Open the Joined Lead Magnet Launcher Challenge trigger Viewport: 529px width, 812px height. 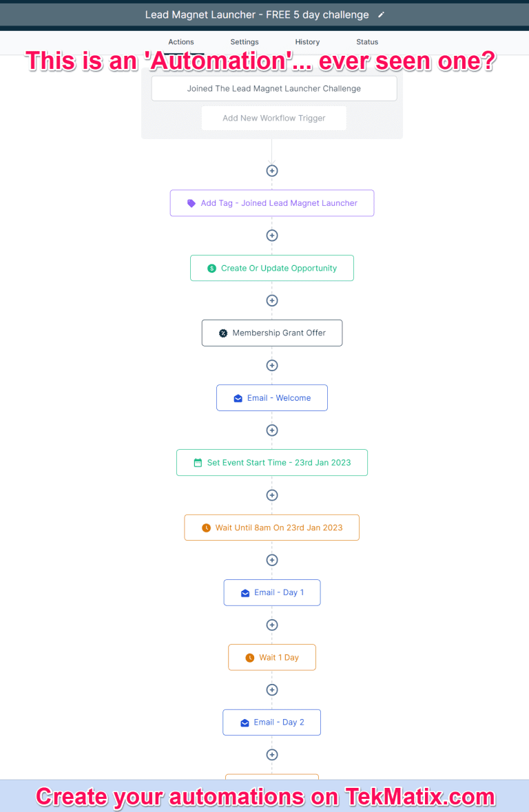(273, 89)
